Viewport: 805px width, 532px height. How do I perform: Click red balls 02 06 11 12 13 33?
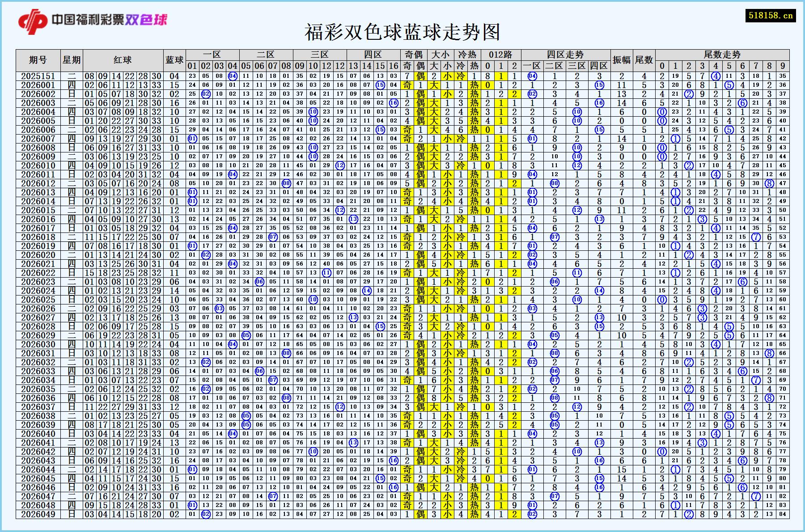point(123,85)
